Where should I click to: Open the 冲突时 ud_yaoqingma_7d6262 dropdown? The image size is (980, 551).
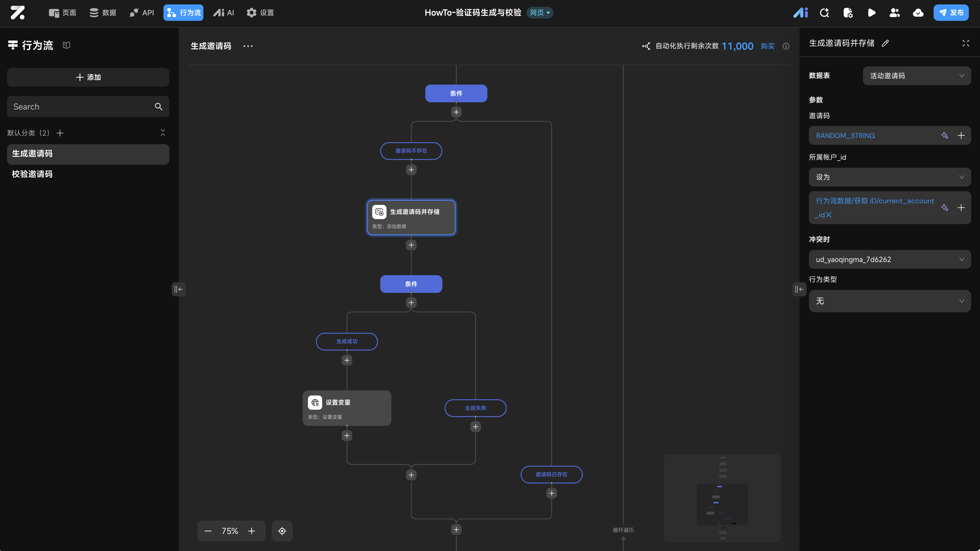[x=889, y=259]
